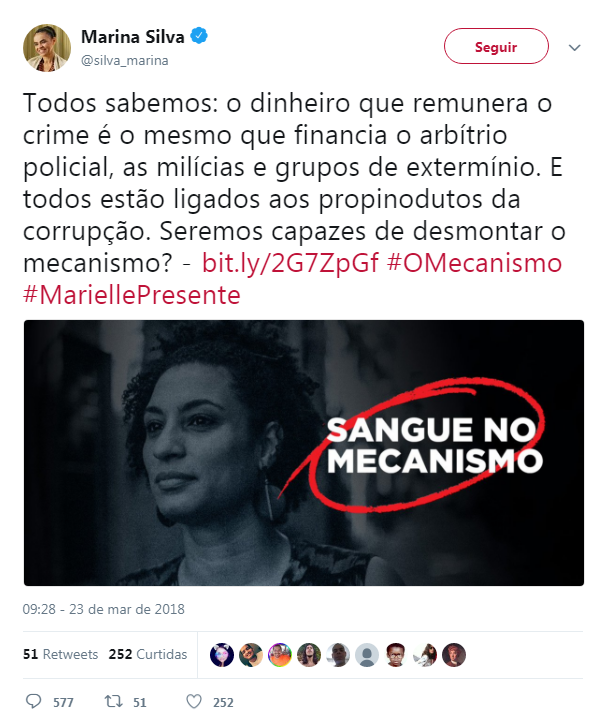Like the tweet with heart icon
Image resolution: width=608 pixels, height=721 pixels.
[x=194, y=701]
